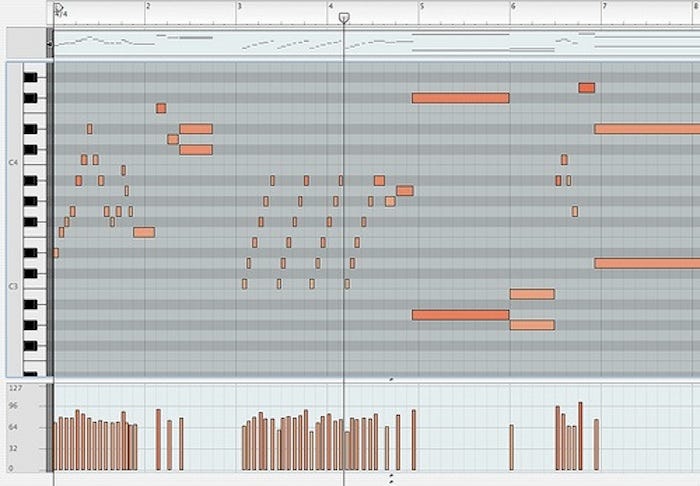Select the C#4 note in bar 2
Screen dimensions: 700x486
pyautogui.click(x=196, y=150)
